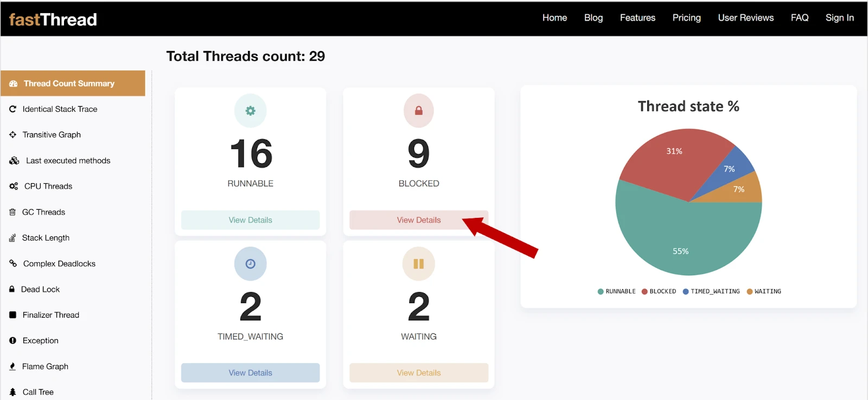Click the GC Threads trash icon

12,212
